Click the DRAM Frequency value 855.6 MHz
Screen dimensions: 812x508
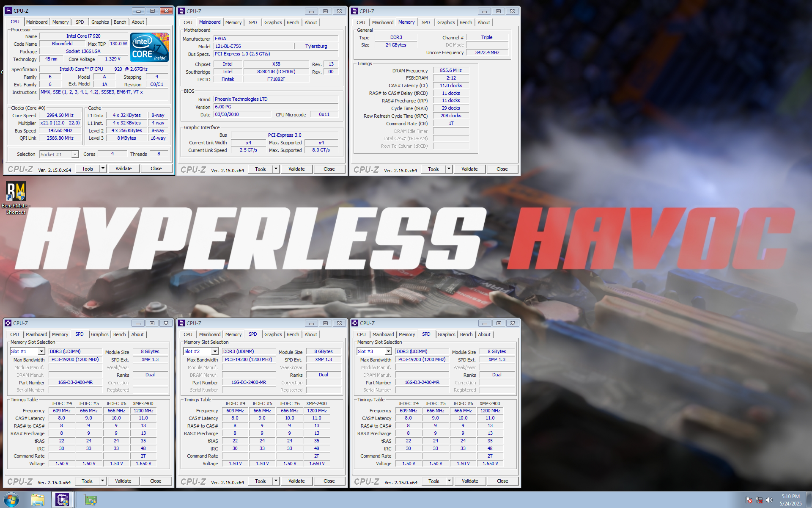click(451, 70)
